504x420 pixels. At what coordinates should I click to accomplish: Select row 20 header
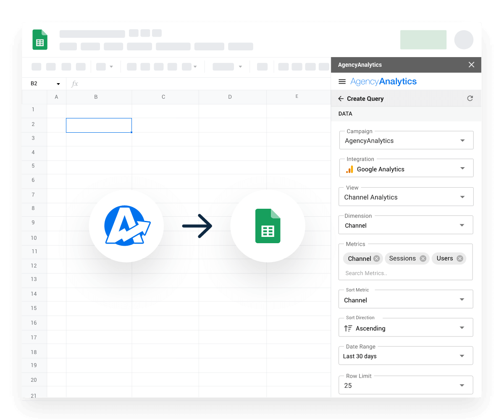click(34, 380)
